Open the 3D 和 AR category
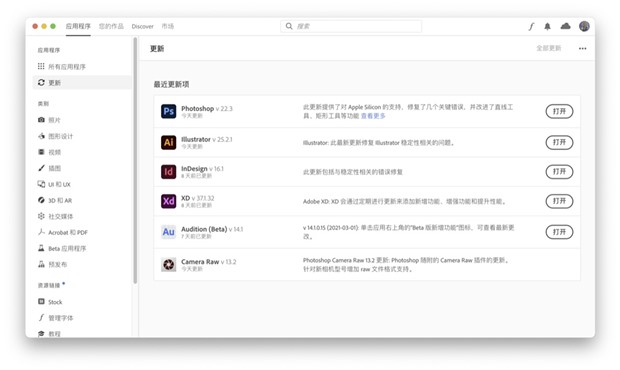 click(x=55, y=200)
